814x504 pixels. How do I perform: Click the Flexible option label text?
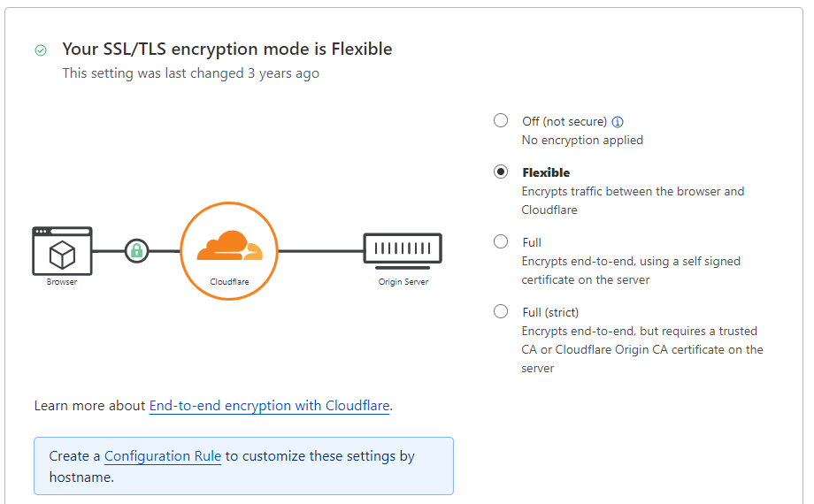pos(546,172)
